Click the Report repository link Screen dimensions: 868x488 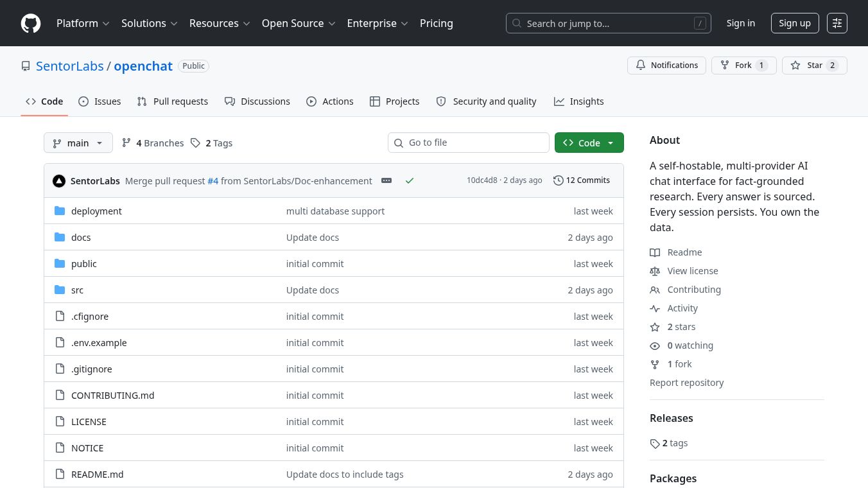[686, 383]
